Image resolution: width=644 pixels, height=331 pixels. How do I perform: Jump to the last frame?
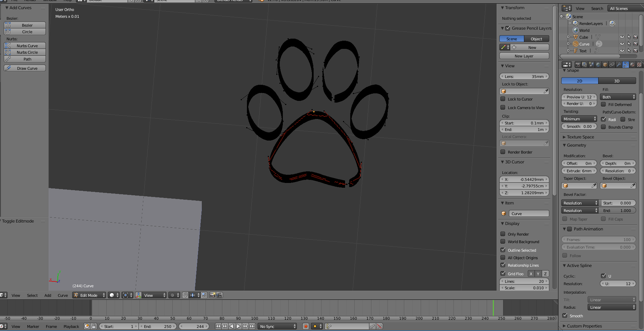click(252, 327)
